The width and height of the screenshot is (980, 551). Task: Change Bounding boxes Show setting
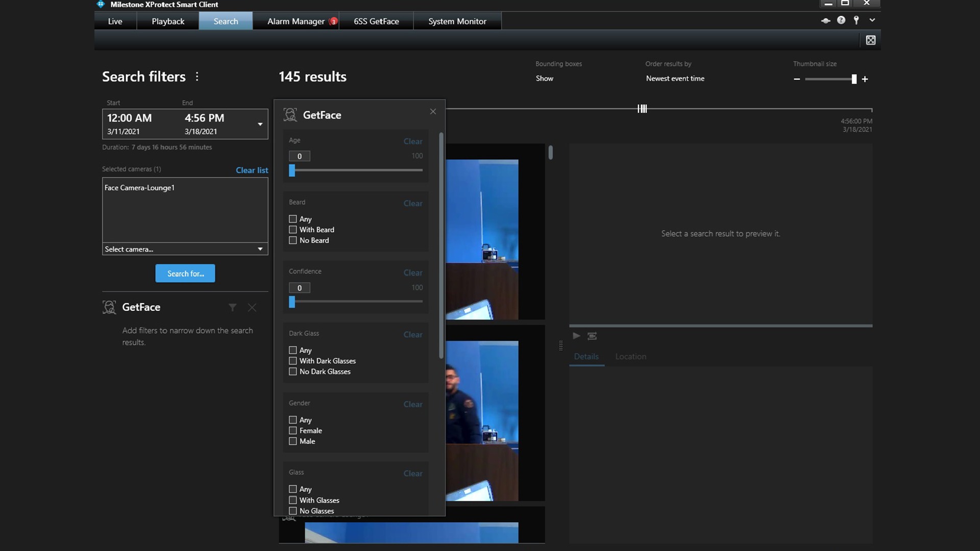tap(544, 79)
